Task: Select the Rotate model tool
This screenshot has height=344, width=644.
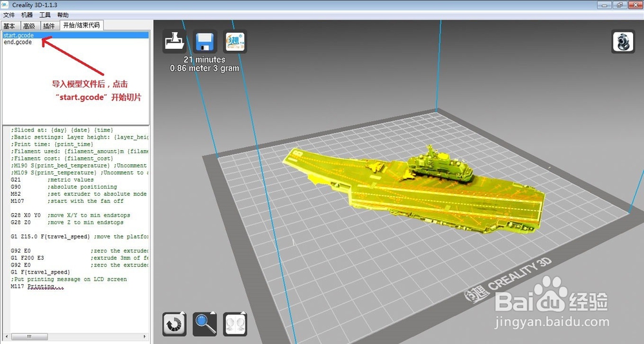Action: (174, 323)
